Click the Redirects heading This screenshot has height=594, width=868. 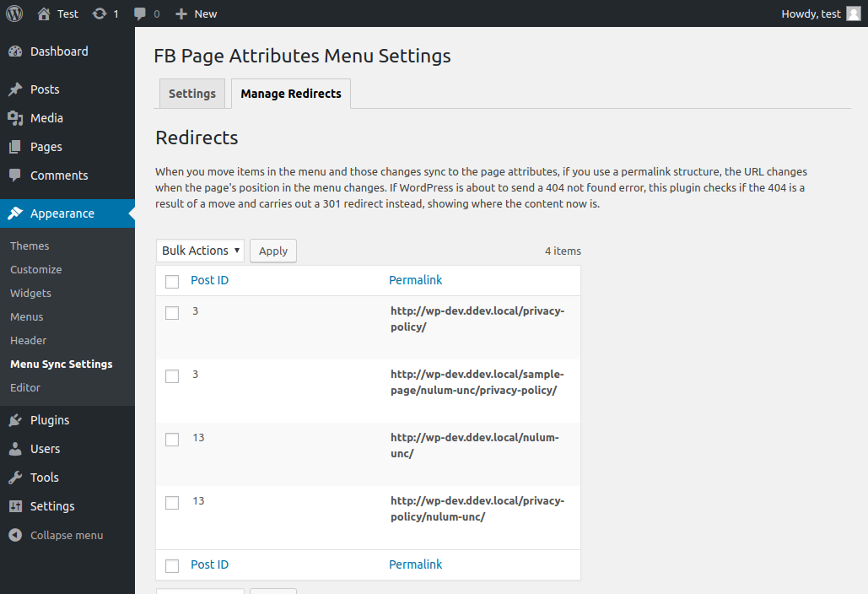pyautogui.click(x=197, y=138)
